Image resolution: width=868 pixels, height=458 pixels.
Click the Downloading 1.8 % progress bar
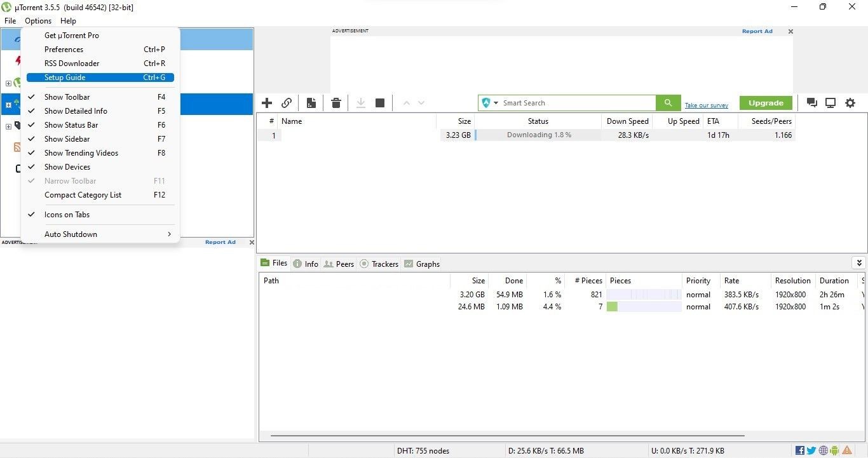pyautogui.click(x=538, y=135)
